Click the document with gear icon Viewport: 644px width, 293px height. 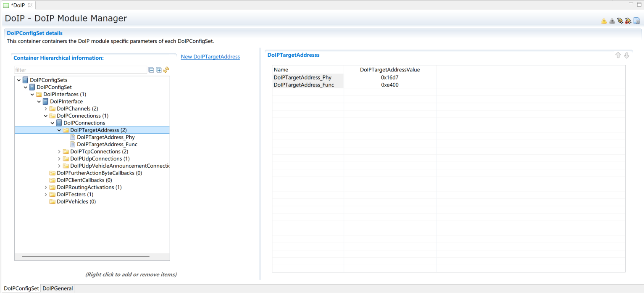click(x=636, y=21)
